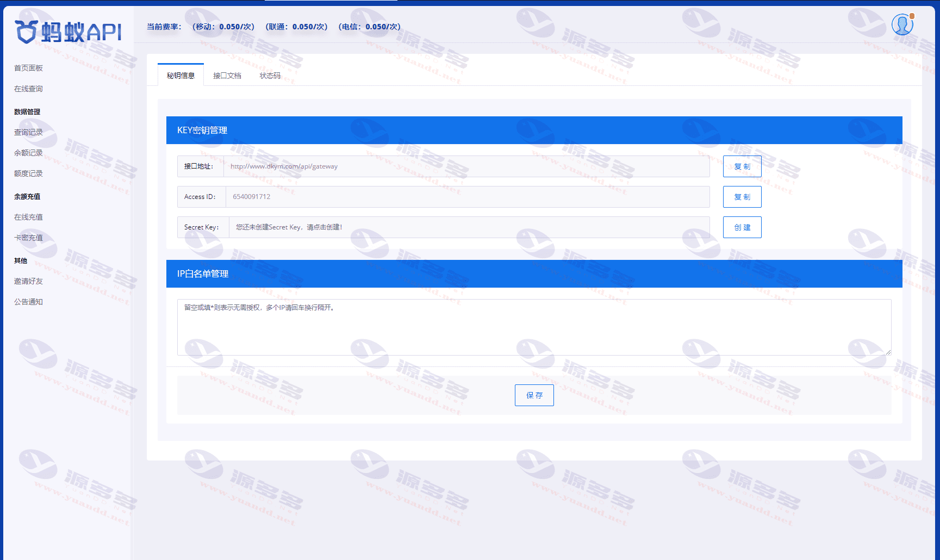The width and height of the screenshot is (940, 560).
Task: Click the textarea resize handle
Action: (888, 352)
